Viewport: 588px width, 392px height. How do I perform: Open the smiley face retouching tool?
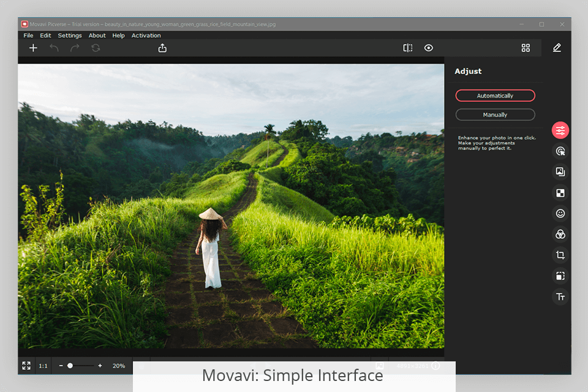(560, 213)
